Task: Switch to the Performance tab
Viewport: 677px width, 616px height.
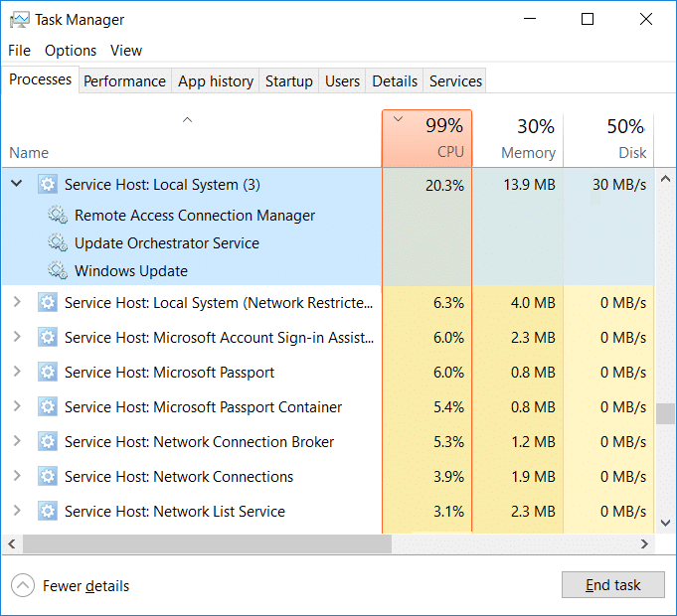Action: 124,81
